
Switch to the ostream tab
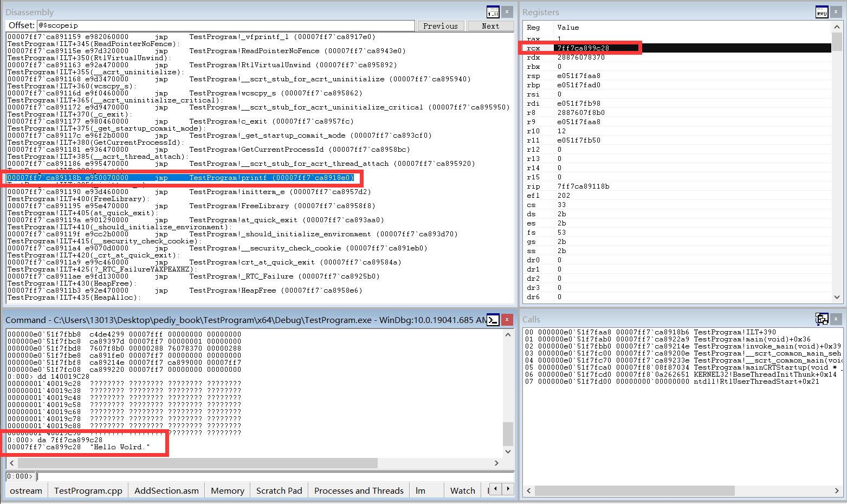26,490
